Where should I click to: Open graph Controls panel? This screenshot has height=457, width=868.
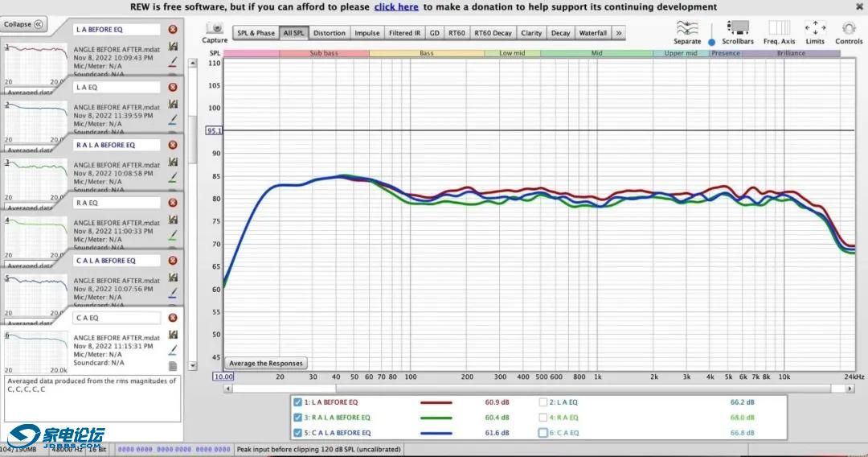[849, 33]
